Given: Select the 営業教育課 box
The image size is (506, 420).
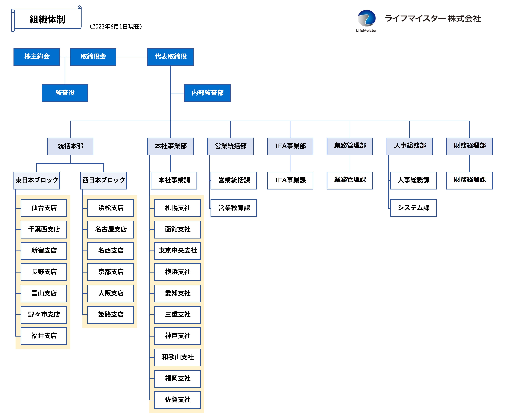Looking at the screenshot, I should pos(234,208).
